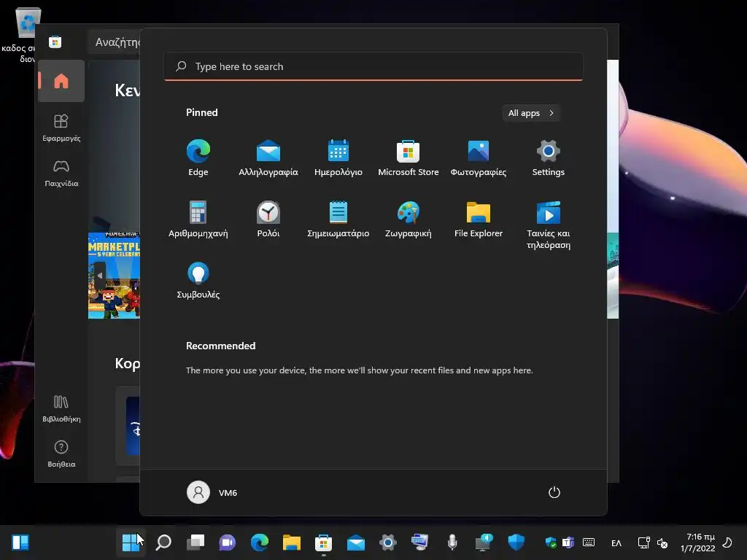The image size is (747, 560).
Task: Open the Συμβουλές tips app
Action: point(198,281)
